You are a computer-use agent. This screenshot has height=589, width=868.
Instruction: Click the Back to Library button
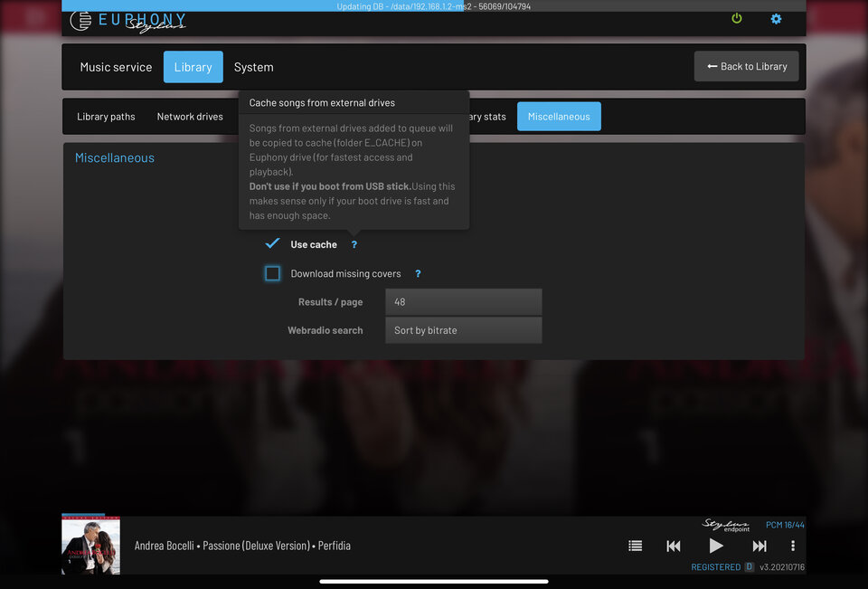click(x=746, y=66)
